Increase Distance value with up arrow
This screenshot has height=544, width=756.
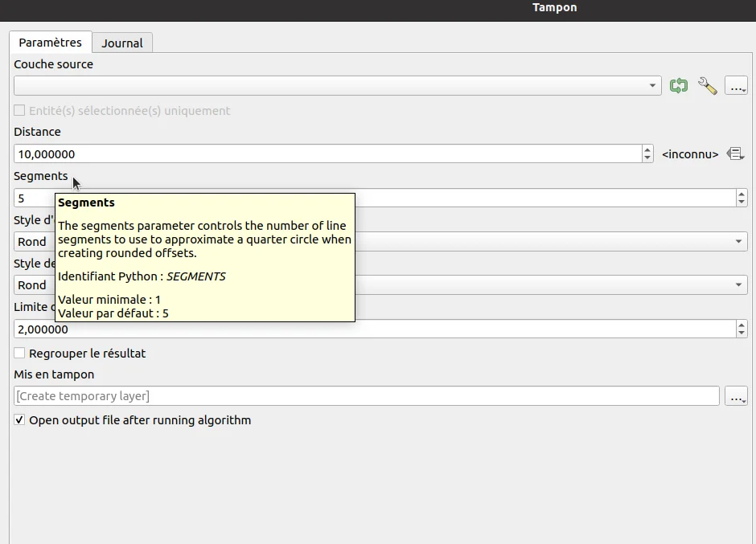click(x=647, y=149)
